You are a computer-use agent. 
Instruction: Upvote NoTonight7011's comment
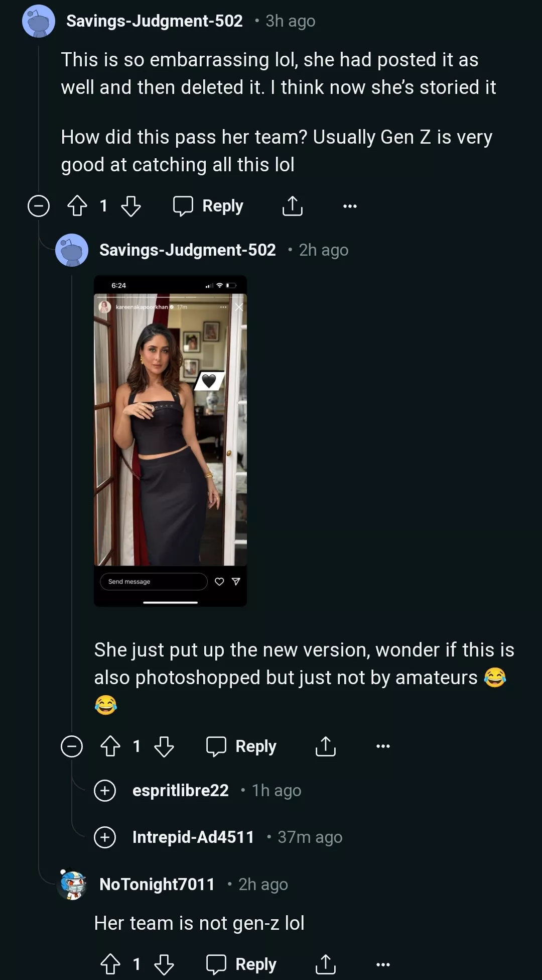110,964
